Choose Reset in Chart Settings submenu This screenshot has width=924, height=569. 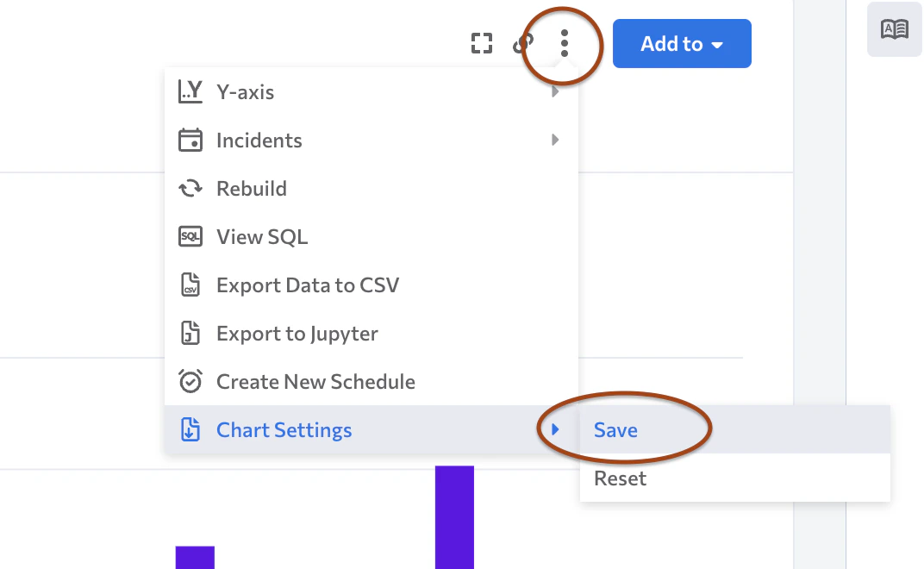tap(620, 478)
